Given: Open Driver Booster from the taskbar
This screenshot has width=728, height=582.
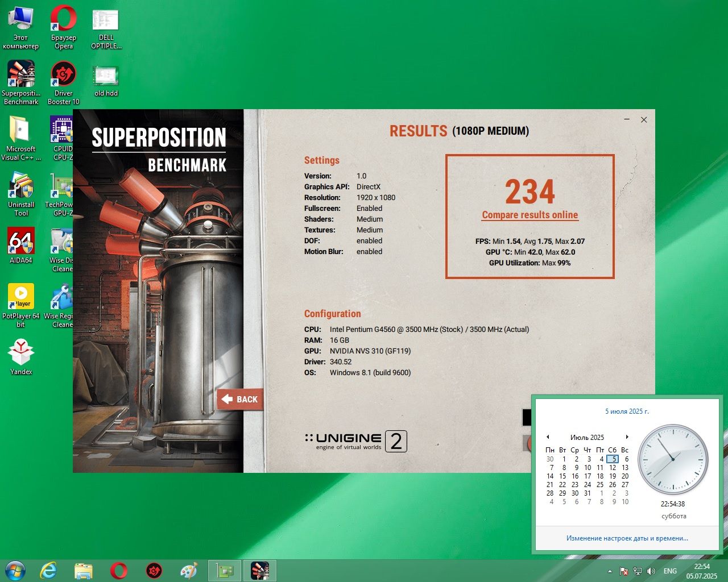Looking at the screenshot, I should tap(154, 570).
